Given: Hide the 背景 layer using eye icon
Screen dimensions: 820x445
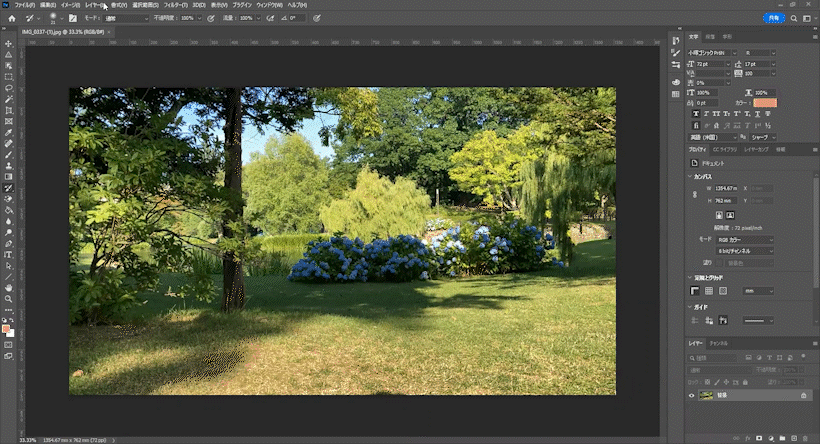Looking at the screenshot, I should click(691, 395).
